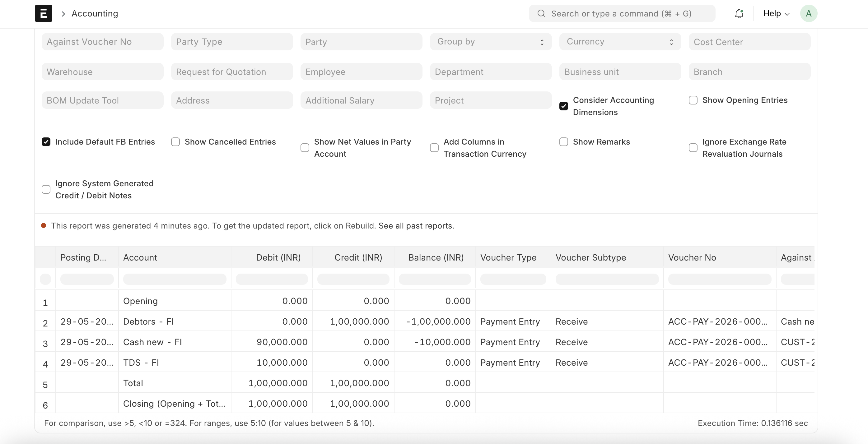
Task: Click the search magnifier icon
Action: (x=541, y=13)
